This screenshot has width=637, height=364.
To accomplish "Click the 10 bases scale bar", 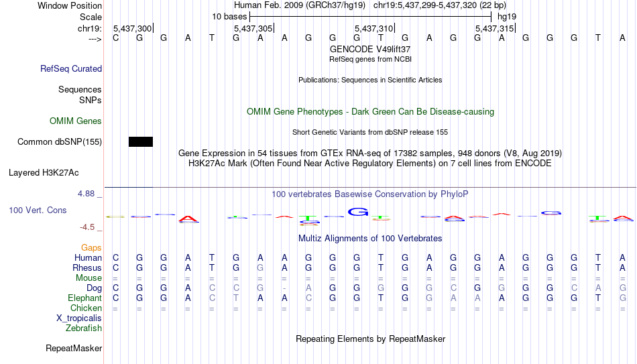I will coord(371,17).
